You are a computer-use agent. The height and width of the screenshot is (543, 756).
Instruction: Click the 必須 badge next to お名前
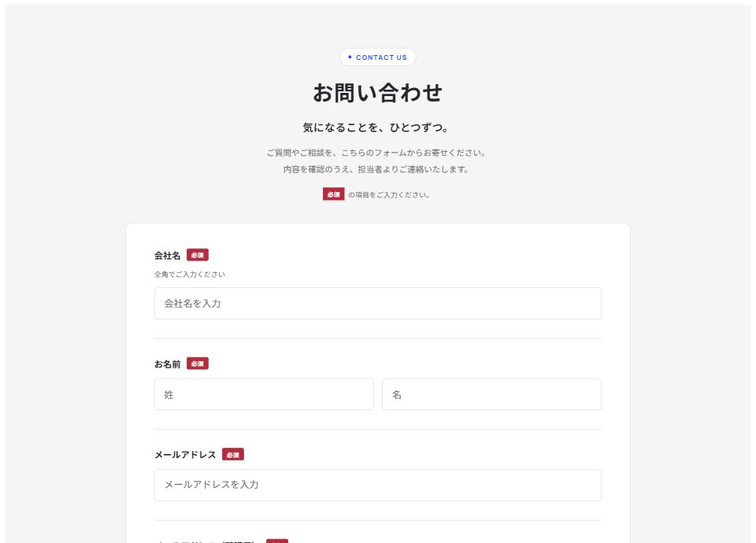point(198,364)
